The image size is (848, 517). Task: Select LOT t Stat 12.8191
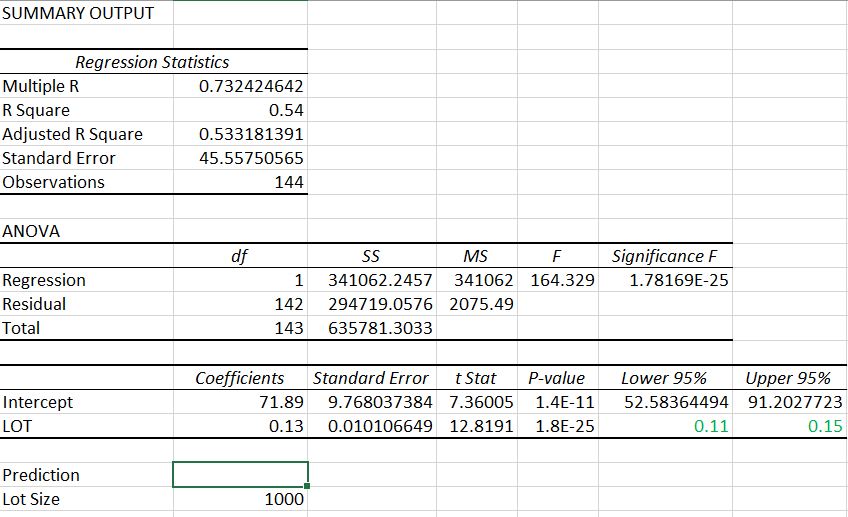click(481, 426)
